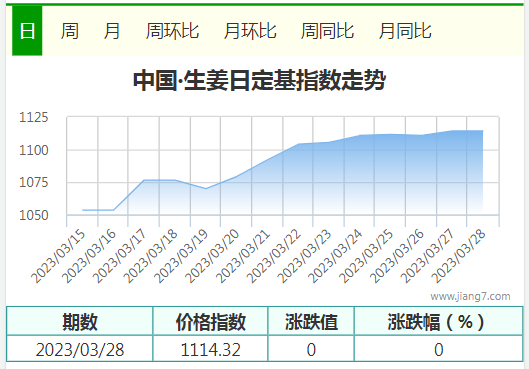529x369 pixels.
Task: Select the 周环比 tab
Action: 172,31
